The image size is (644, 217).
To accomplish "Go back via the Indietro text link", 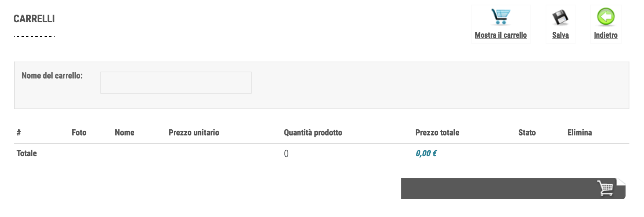I will click(x=606, y=35).
